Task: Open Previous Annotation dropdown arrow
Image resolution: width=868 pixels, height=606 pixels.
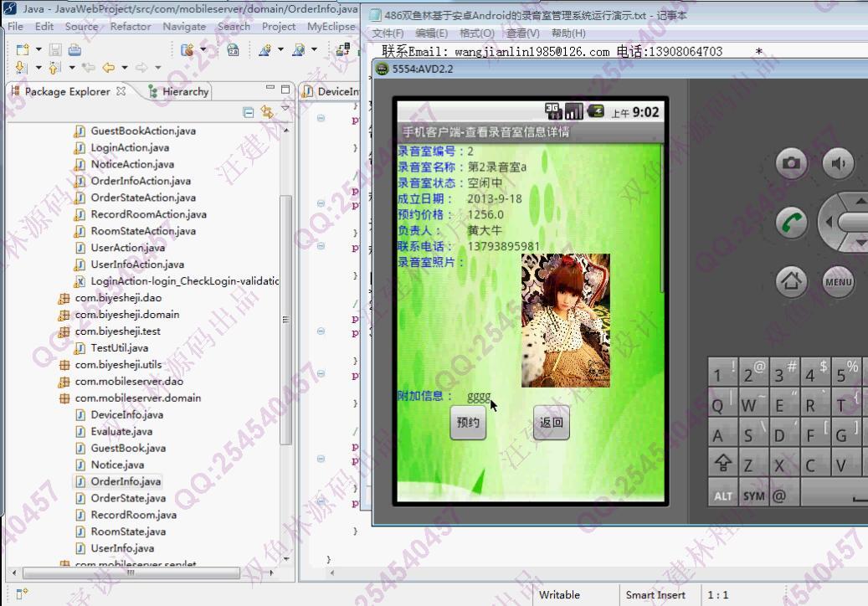Action: pyautogui.click(x=72, y=68)
